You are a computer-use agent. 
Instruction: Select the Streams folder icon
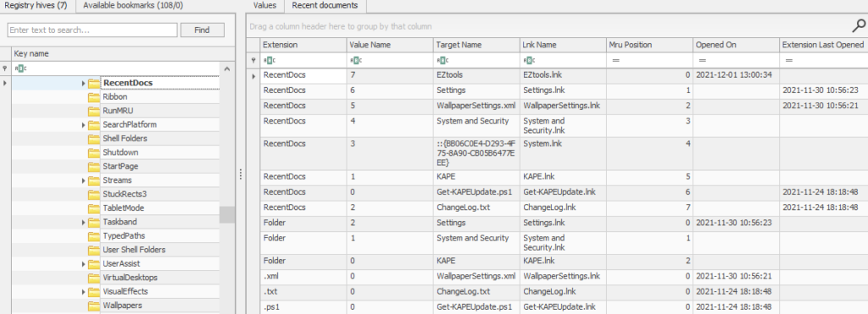point(93,180)
